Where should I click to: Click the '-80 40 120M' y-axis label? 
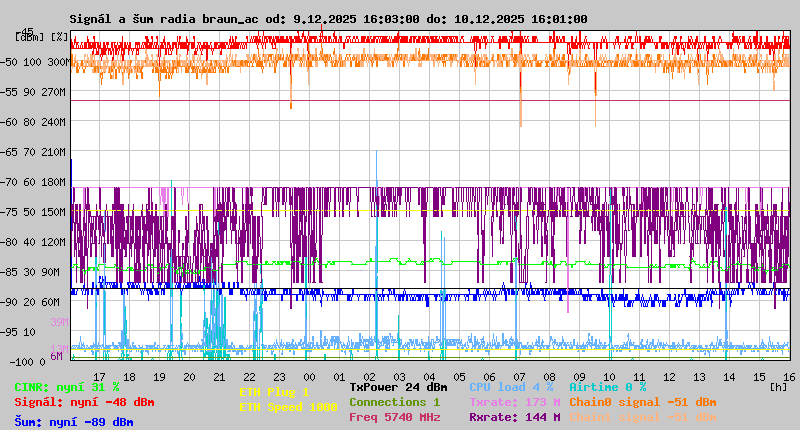pos(33,242)
